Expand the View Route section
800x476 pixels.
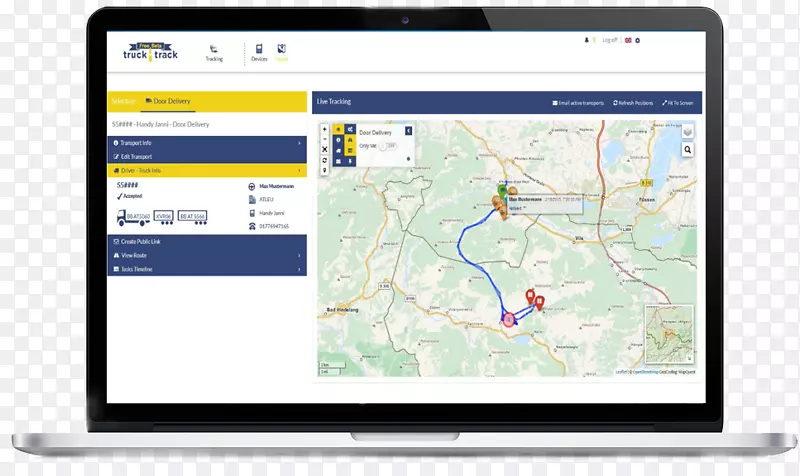point(207,255)
